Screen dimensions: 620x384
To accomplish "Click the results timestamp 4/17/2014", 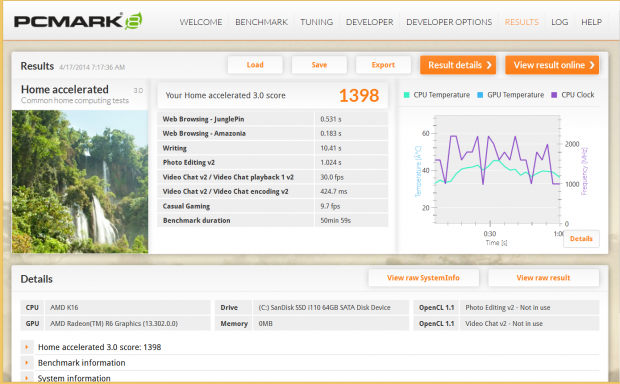I will [92, 67].
